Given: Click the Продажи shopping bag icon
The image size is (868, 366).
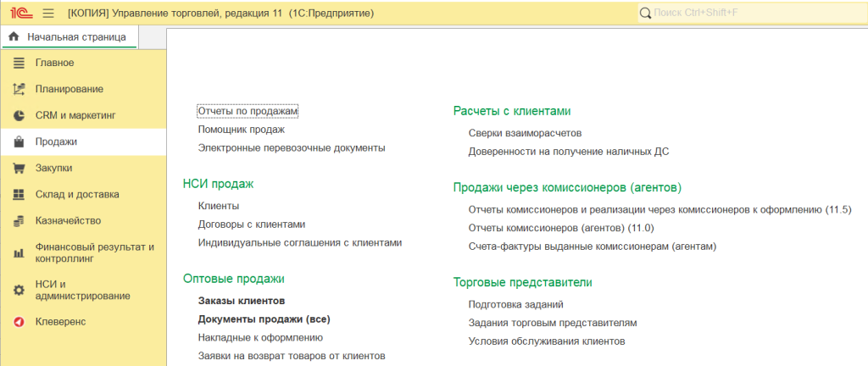Looking at the screenshot, I should click(x=19, y=142).
